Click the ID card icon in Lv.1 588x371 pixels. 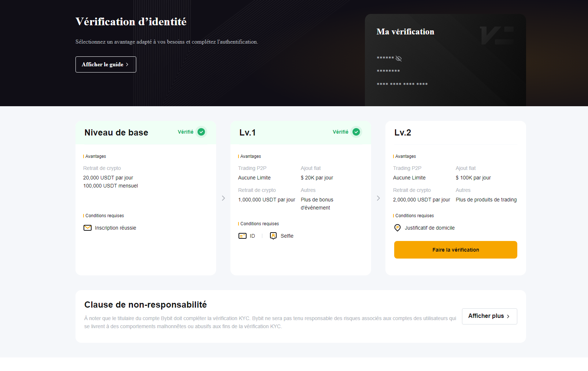(243, 236)
